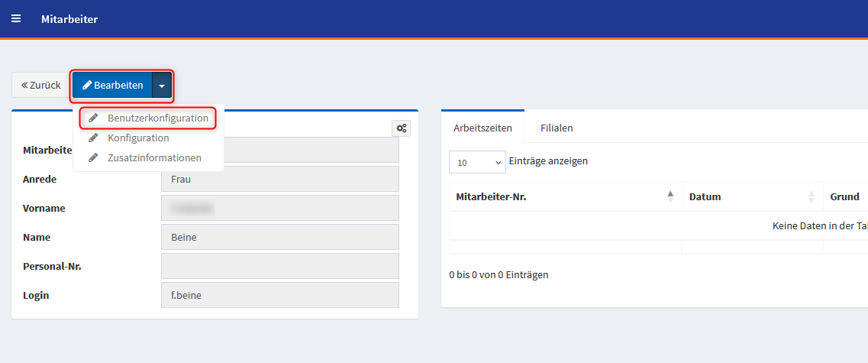868x363 pixels.
Task: Switch to the Filialen tab
Action: 557,128
